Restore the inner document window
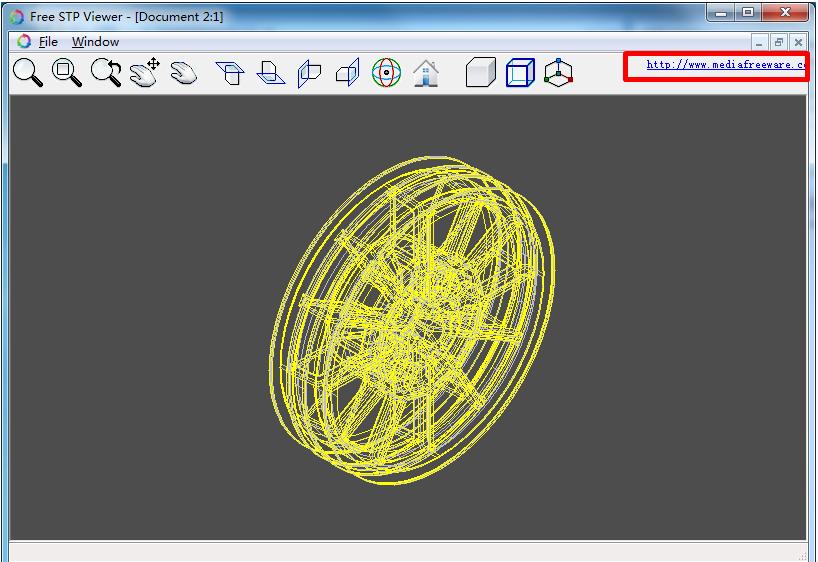Screen dimensions: 818x562 point(779,42)
